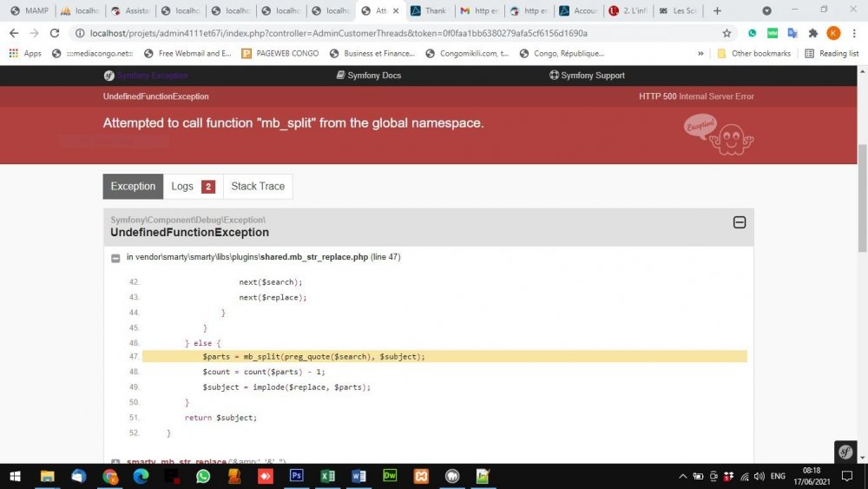Switch to the Assistant browser tab
This screenshot has width=868, height=489.
click(x=131, y=10)
